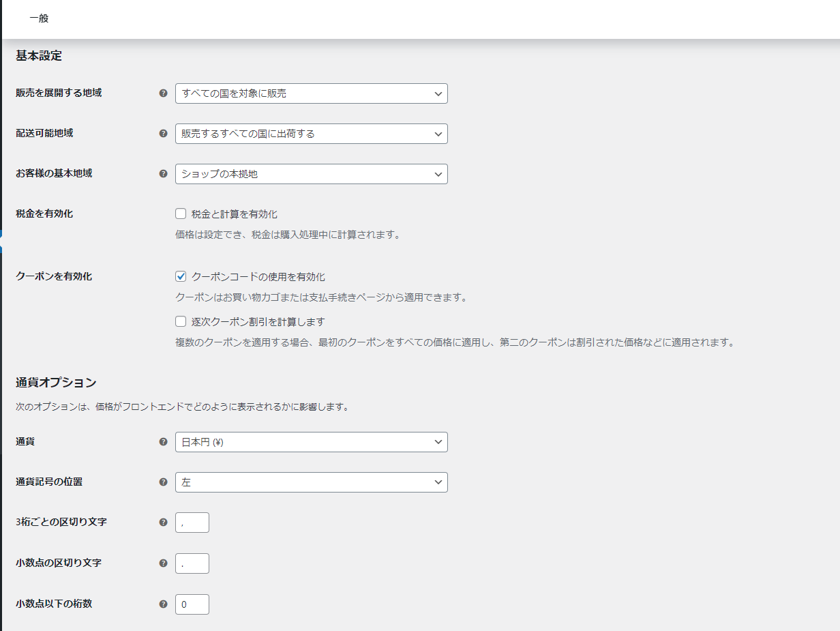The height and width of the screenshot is (631, 840).
Task: Open help tip for 3桁ごとの区切り文字
Action: (163, 523)
